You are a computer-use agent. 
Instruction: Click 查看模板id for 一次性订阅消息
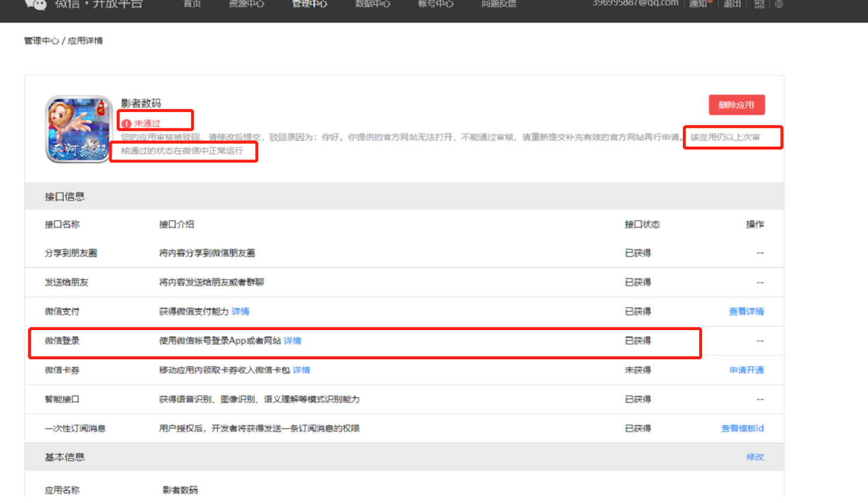[742, 428]
